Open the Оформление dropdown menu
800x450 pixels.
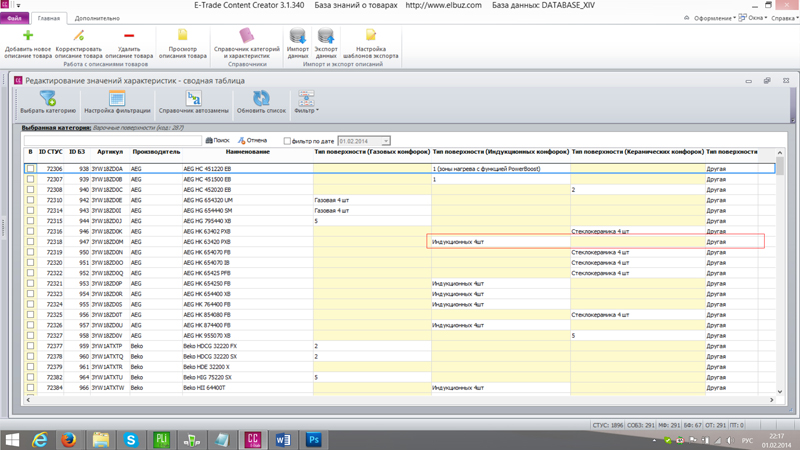point(713,18)
